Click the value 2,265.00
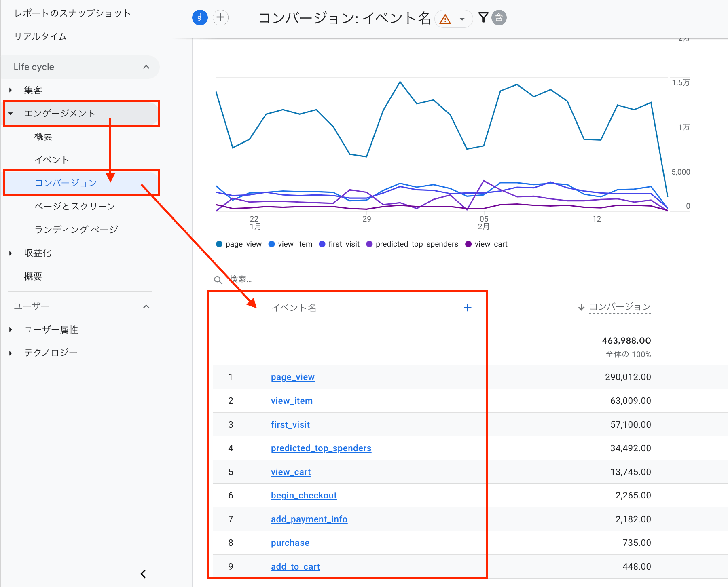 pyautogui.click(x=633, y=496)
